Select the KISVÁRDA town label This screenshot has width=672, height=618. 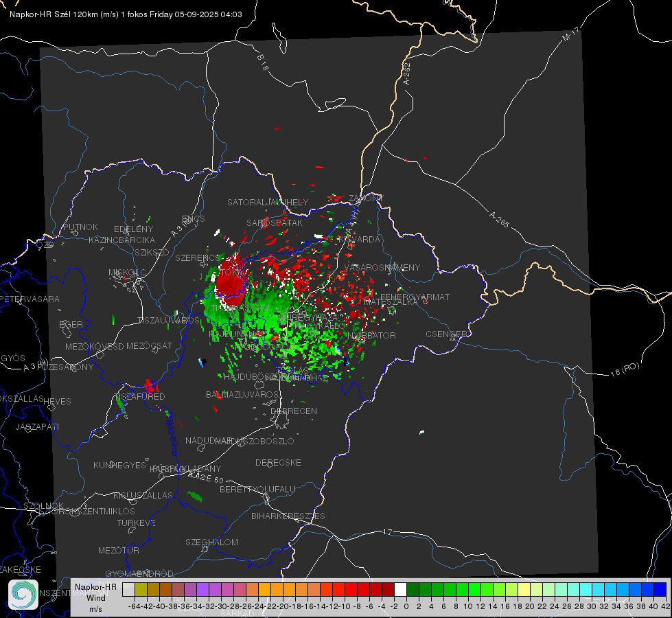359,240
